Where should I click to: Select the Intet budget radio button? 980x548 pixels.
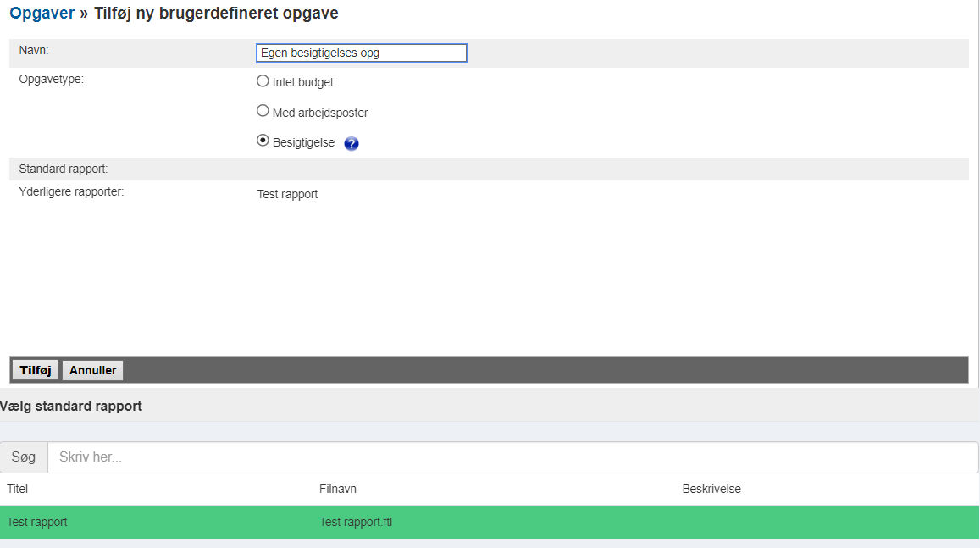click(263, 81)
